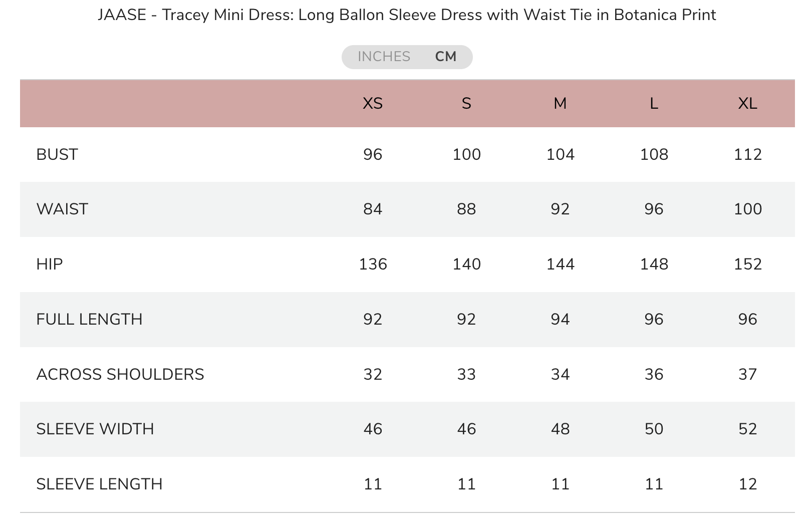Click the M size column header
This screenshot has width=812, height=524.
(560, 104)
